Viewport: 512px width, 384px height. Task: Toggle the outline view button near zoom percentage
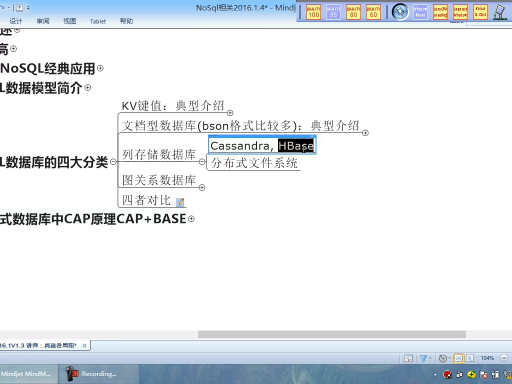click(x=470, y=358)
